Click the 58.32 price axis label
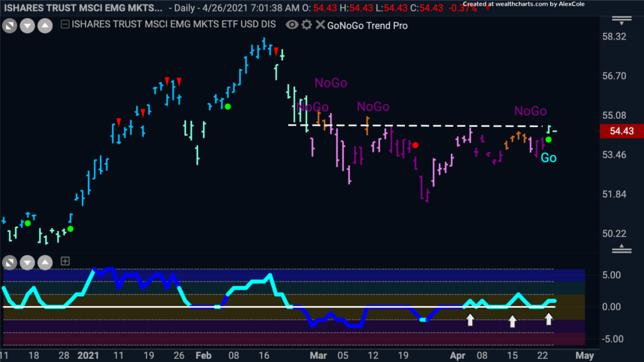The height and width of the screenshot is (362, 644). [x=614, y=36]
